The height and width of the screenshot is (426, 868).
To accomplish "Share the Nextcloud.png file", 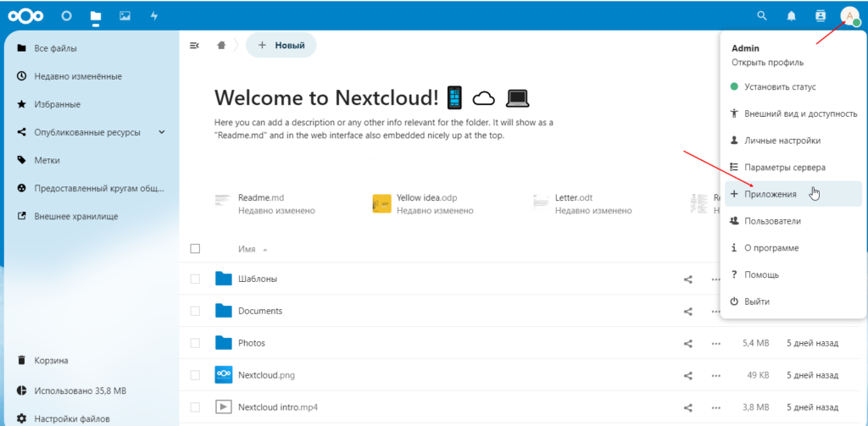I will pyautogui.click(x=688, y=376).
